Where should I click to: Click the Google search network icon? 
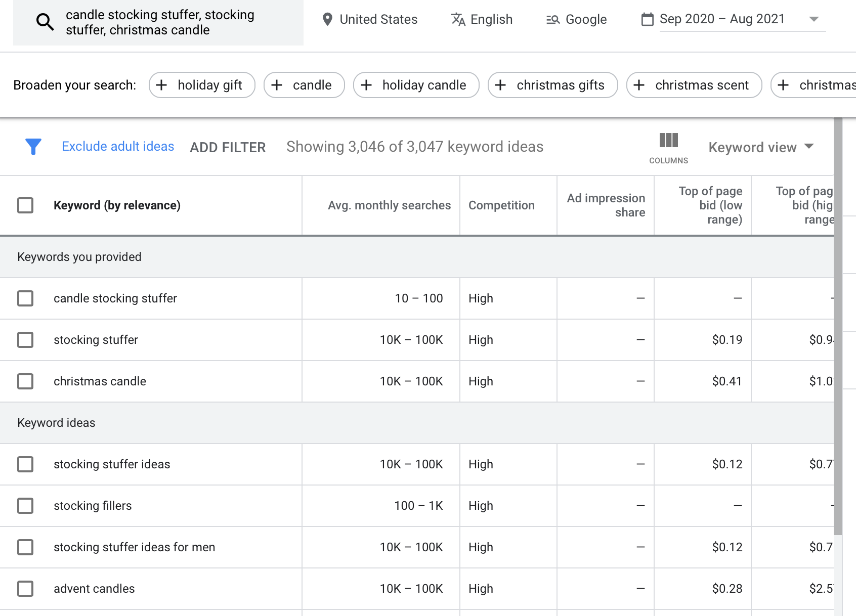click(x=552, y=20)
